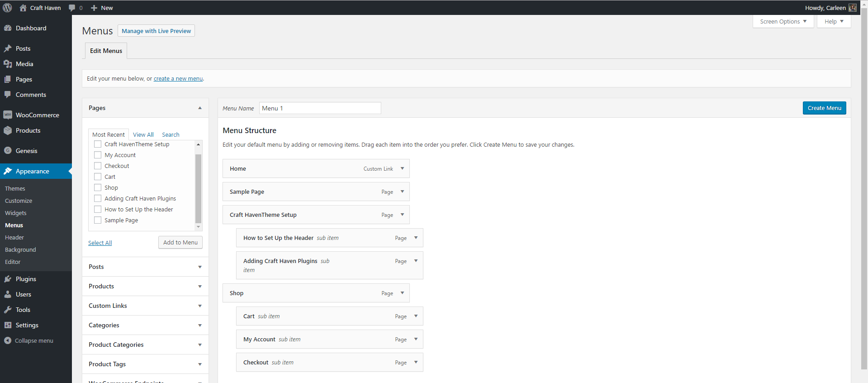Switch to the Search pages tab
Image resolution: width=868 pixels, height=383 pixels.
pos(171,134)
